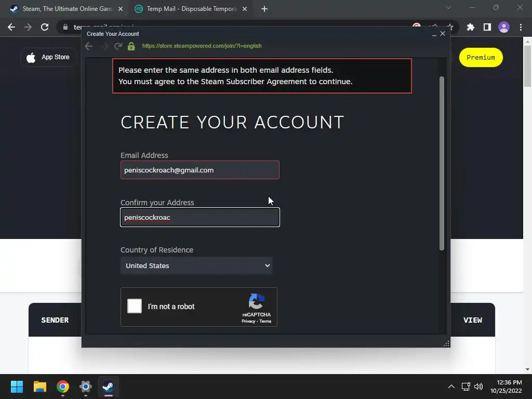The height and width of the screenshot is (399, 532).
Task: Click the VIEW column header
Action: point(473,320)
